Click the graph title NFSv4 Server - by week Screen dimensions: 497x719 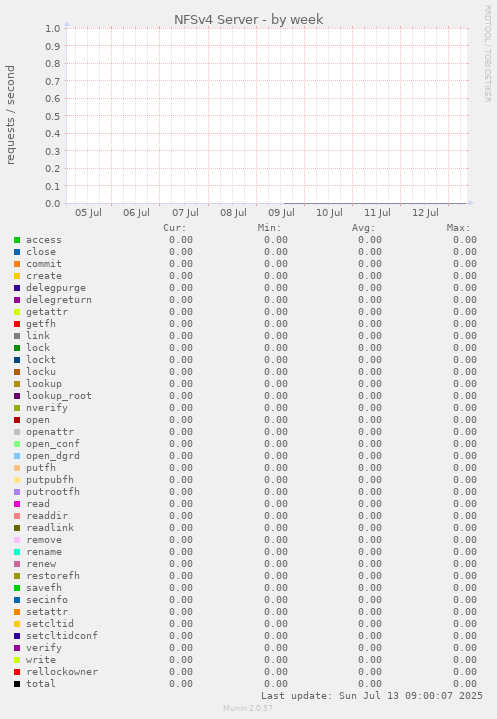[248, 20]
